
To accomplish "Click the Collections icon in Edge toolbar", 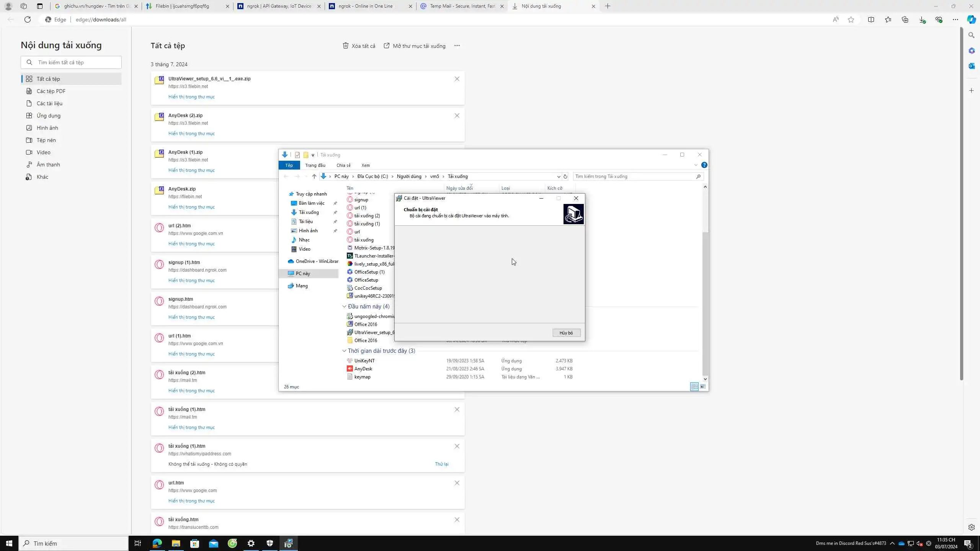I will (x=905, y=20).
